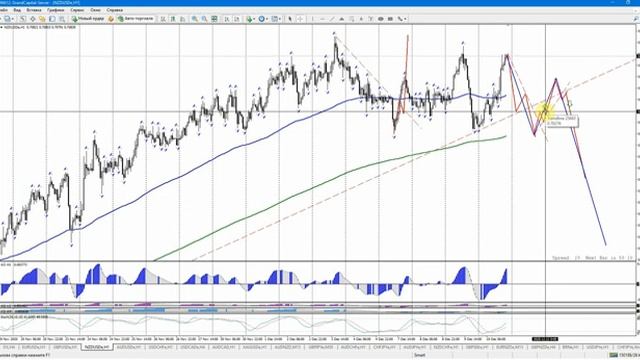640x360 pixels.
Task: Open the Справка menu
Action: (114, 10)
